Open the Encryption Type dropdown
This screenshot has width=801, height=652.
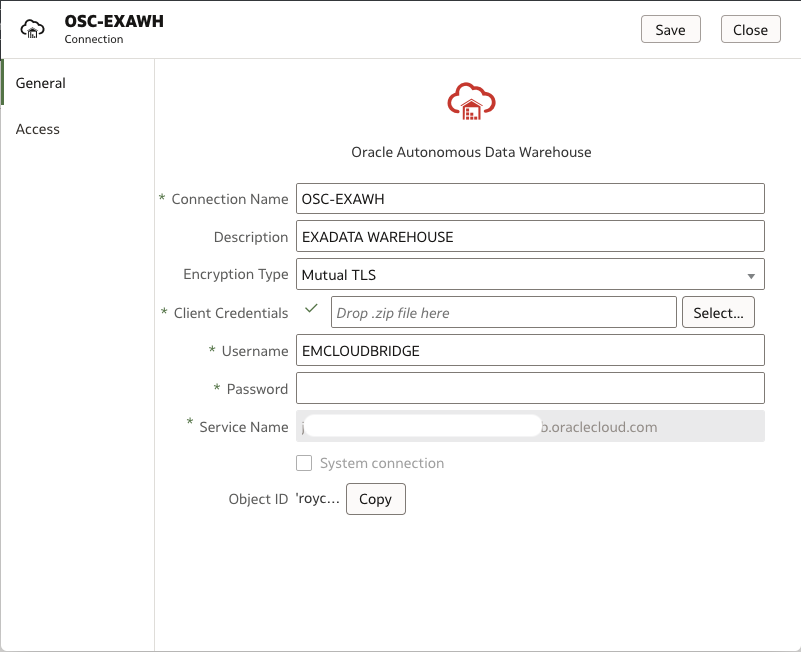coord(530,274)
